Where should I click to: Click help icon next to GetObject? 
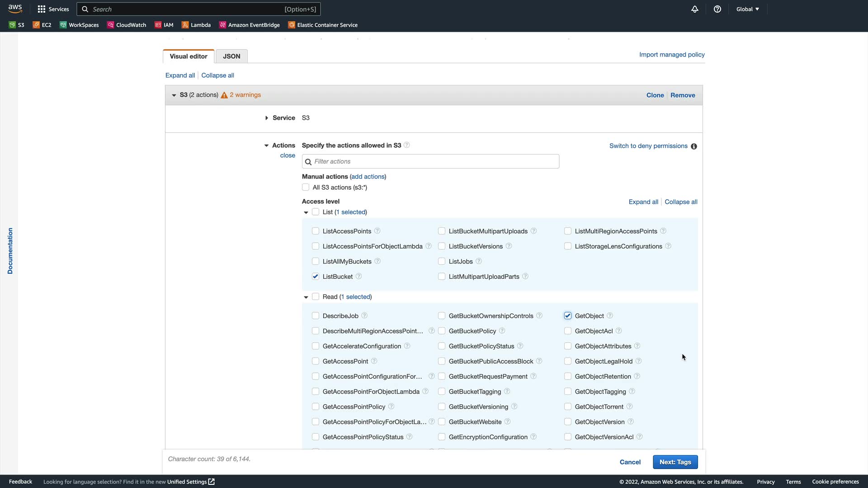pyautogui.click(x=610, y=316)
